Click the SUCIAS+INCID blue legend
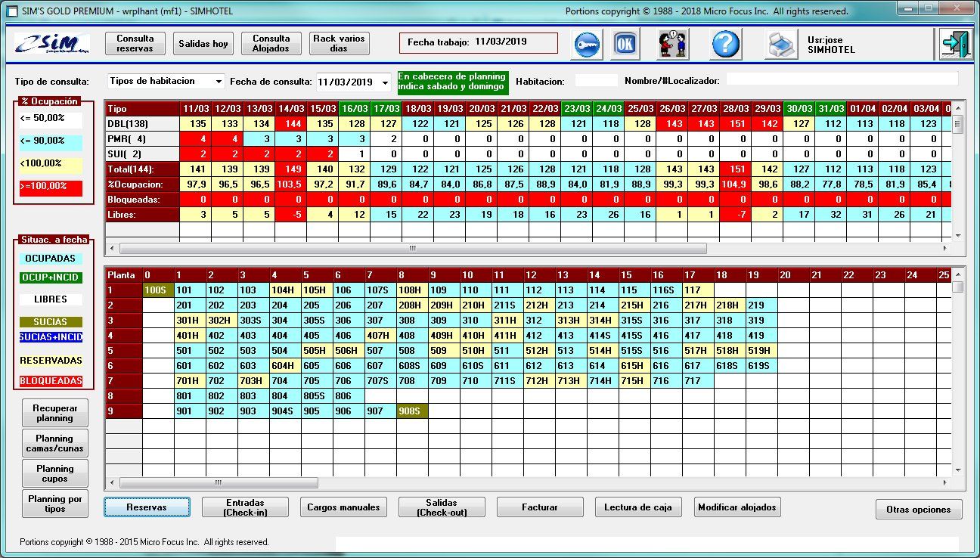Screen dimensions: 980x558 coord(51,337)
